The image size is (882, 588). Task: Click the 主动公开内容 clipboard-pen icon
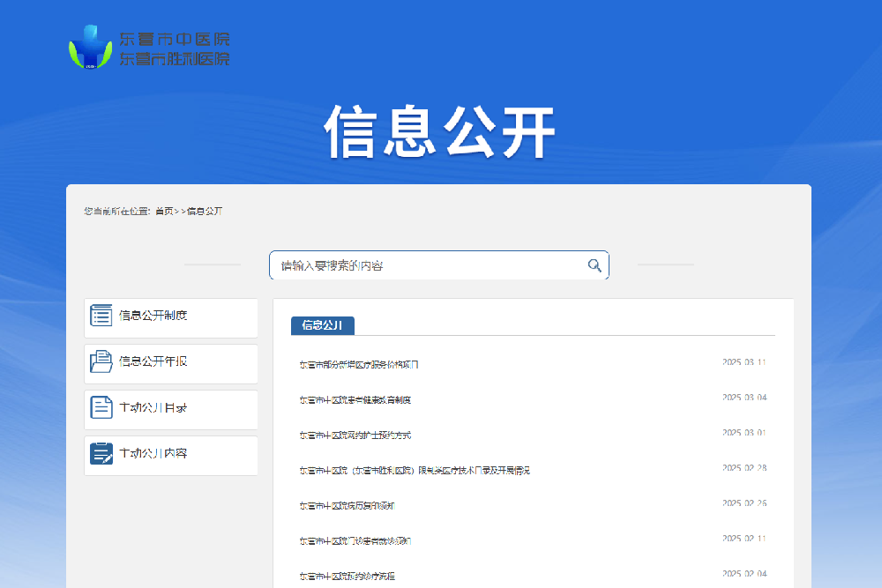click(x=101, y=452)
